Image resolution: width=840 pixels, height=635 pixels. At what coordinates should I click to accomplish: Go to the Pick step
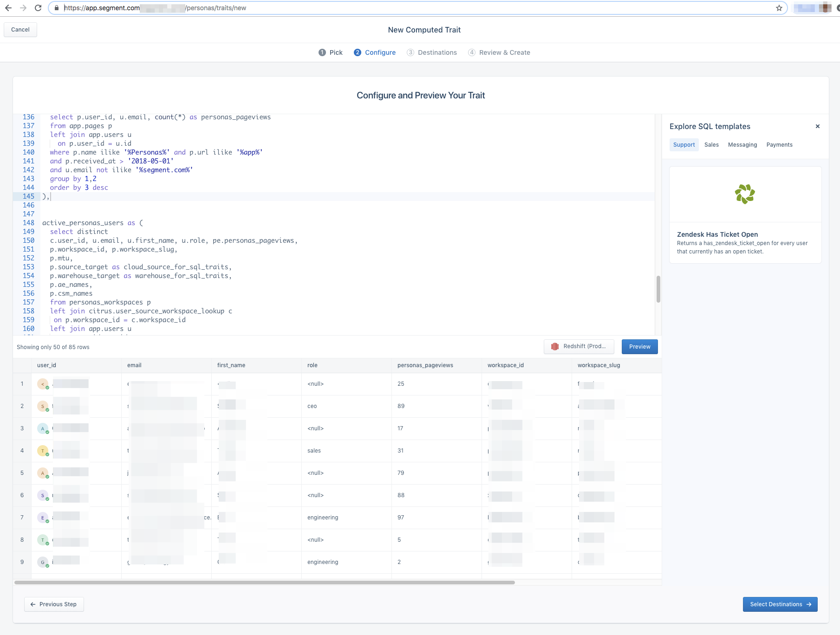(x=331, y=52)
